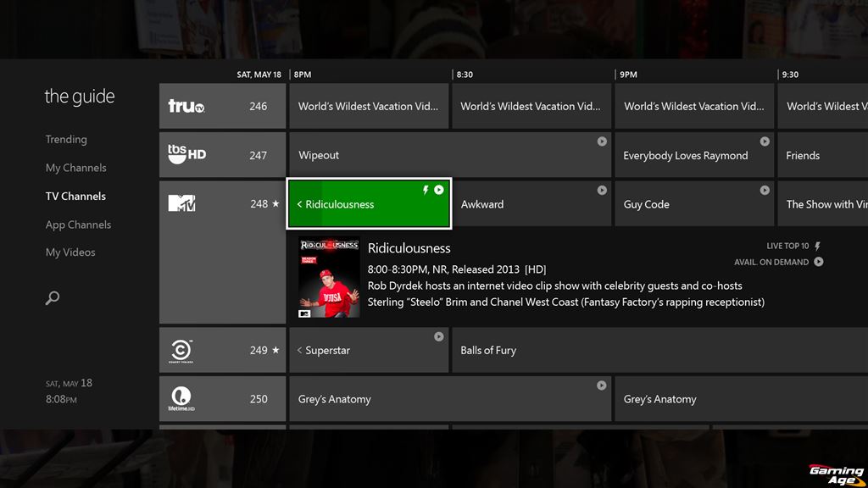Image resolution: width=868 pixels, height=488 pixels.
Task: Click the lightning bolt icon on the Ridiculousness tile
Action: [426, 190]
